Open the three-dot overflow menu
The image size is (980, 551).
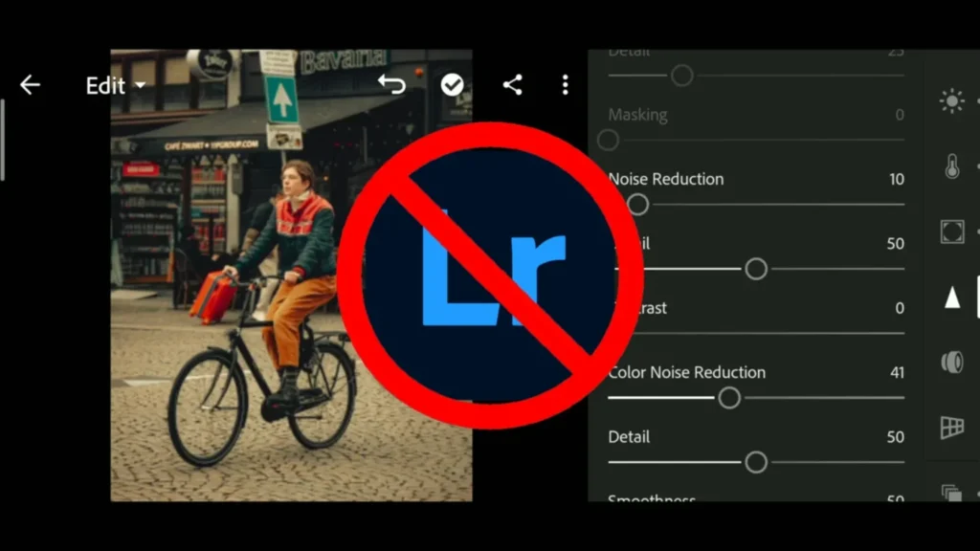(x=565, y=85)
